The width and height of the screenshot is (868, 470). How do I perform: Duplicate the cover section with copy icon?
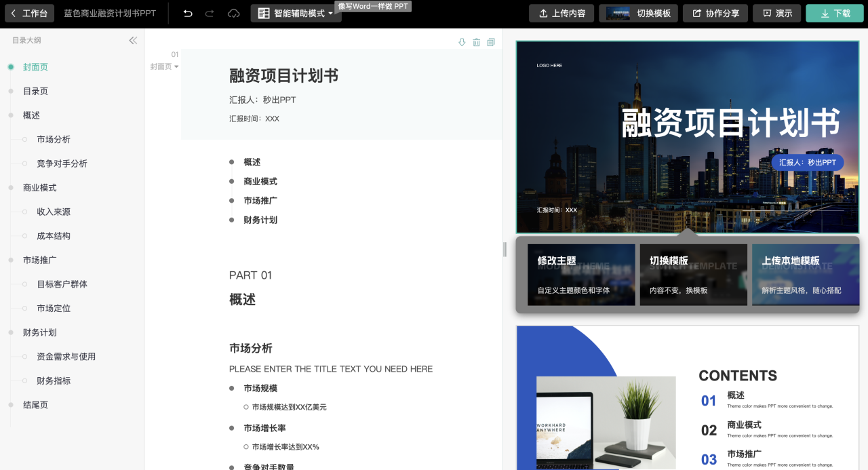click(491, 42)
